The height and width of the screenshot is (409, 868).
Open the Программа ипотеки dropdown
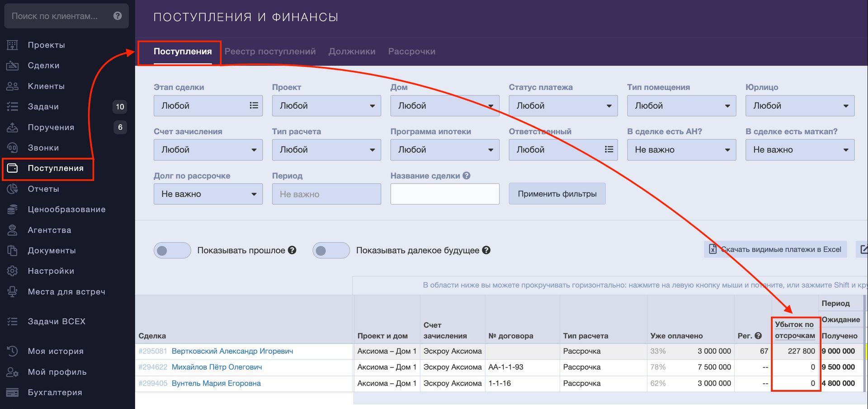click(445, 150)
